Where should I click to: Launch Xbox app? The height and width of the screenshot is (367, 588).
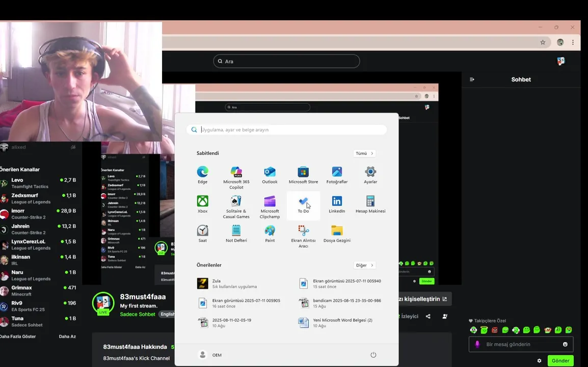202,204
